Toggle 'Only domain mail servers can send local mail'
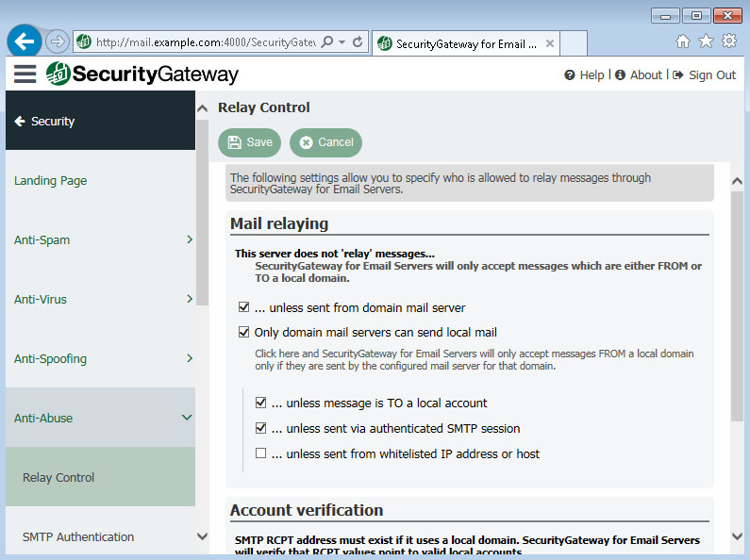750x560 pixels. [243, 332]
